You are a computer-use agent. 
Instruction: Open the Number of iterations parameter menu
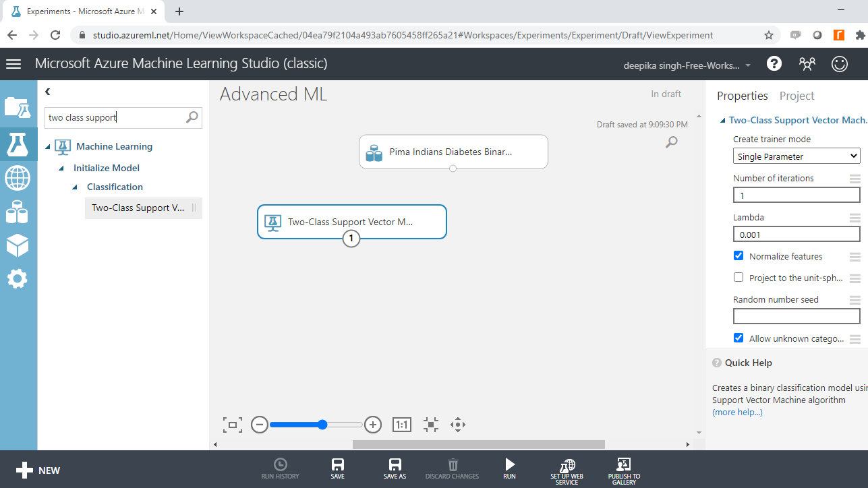(855, 179)
